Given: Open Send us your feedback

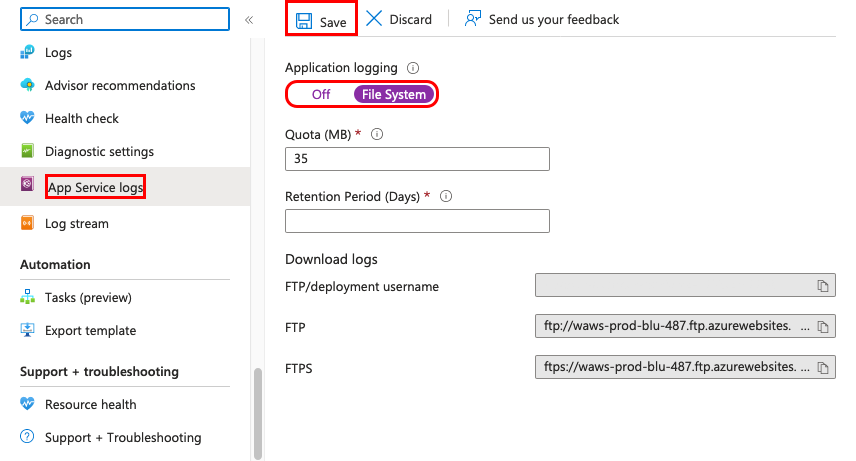Looking at the screenshot, I should pyautogui.click(x=542, y=19).
